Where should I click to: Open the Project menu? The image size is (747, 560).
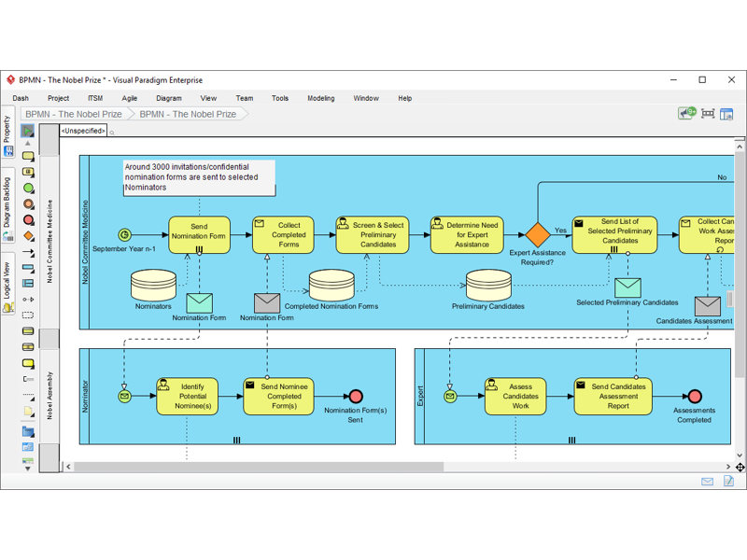pyautogui.click(x=58, y=98)
